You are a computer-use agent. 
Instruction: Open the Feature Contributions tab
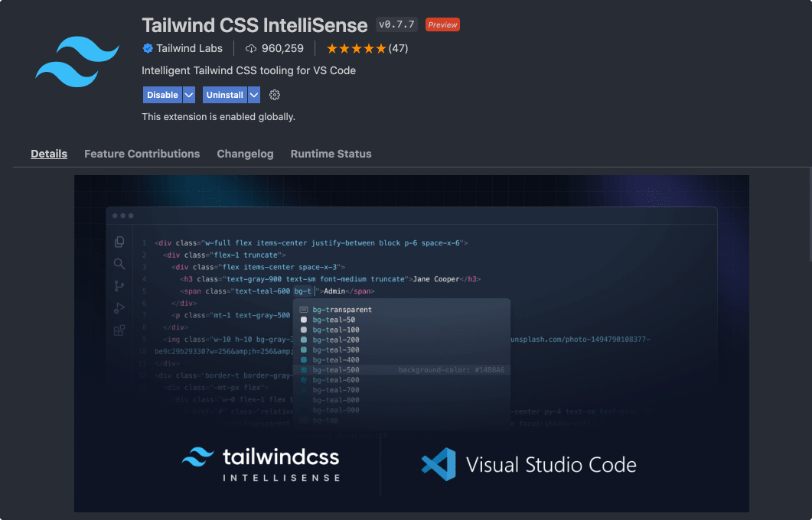click(142, 154)
